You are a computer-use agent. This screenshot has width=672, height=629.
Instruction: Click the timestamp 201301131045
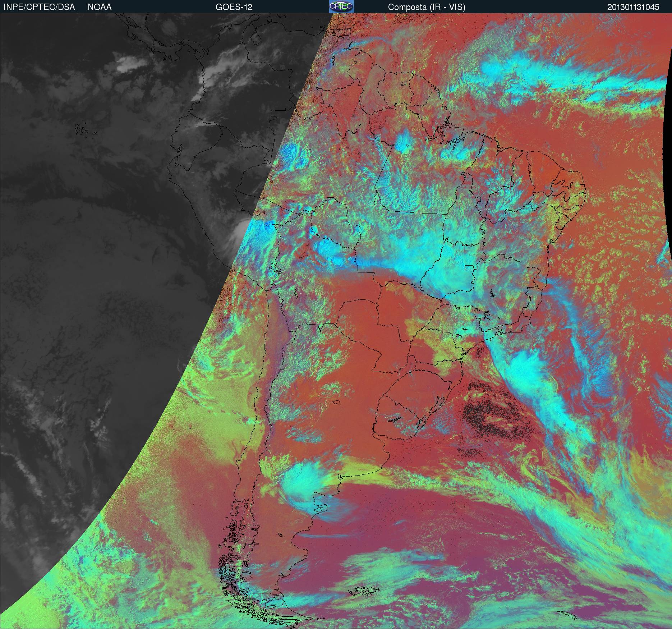tap(633, 7)
